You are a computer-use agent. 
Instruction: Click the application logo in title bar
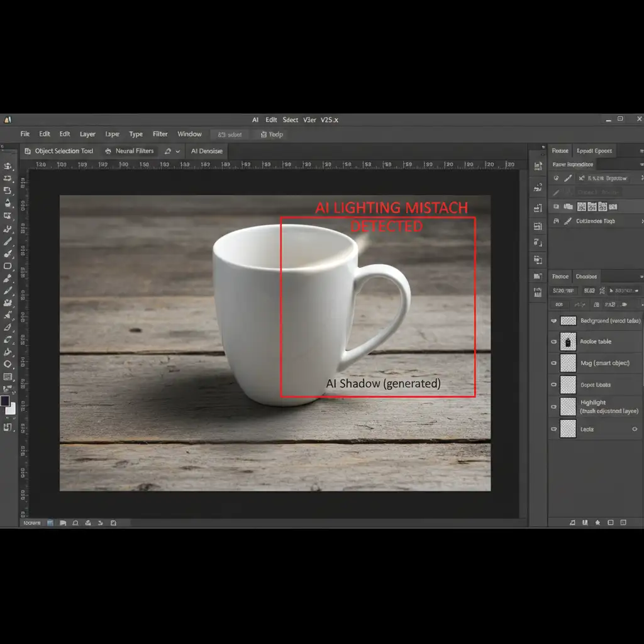(x=7, y=119)
